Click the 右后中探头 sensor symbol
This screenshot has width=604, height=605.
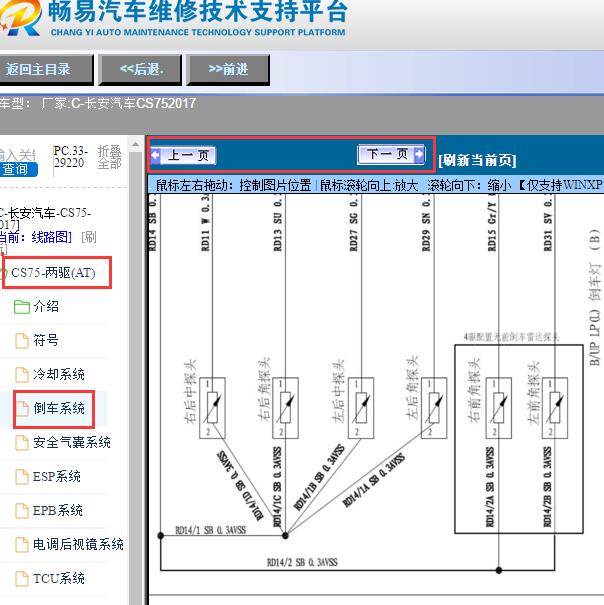click(212, 408)
